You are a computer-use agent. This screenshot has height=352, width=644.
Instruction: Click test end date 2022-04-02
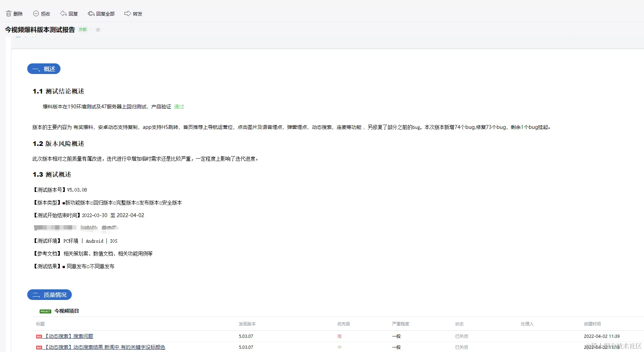pos(130,215)
